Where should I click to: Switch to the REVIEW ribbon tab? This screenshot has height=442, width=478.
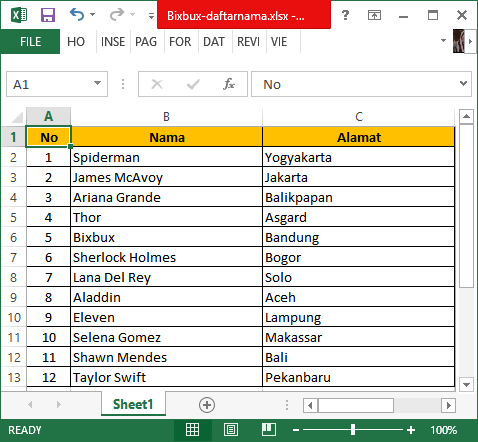(x=248, y=42)
